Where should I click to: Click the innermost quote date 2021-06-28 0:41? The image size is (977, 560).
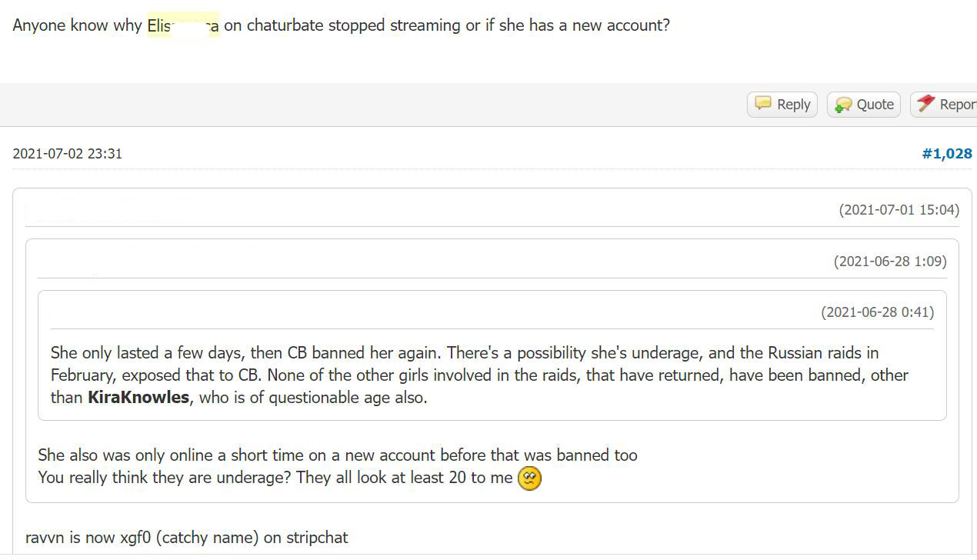pos(878,312)
